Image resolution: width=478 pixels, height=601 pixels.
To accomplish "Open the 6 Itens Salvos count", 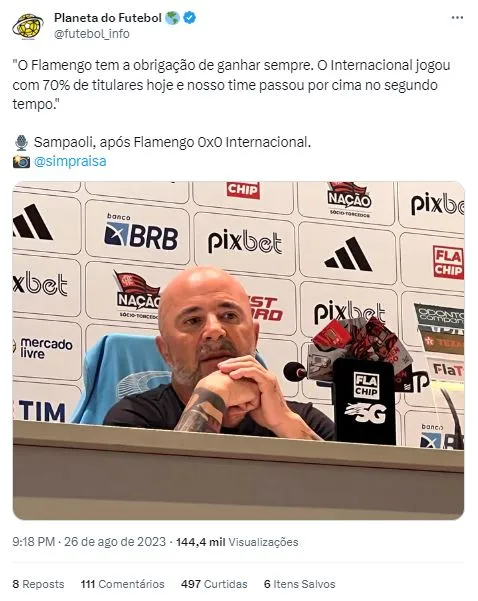I will [x=300, y=584].
